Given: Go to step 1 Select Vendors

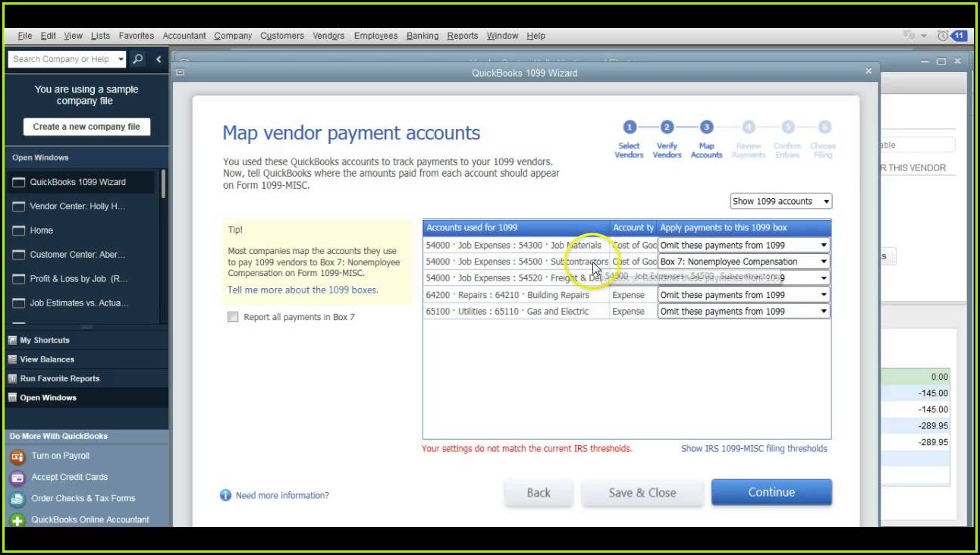Looking at the screenshot, I should point(629,127).
